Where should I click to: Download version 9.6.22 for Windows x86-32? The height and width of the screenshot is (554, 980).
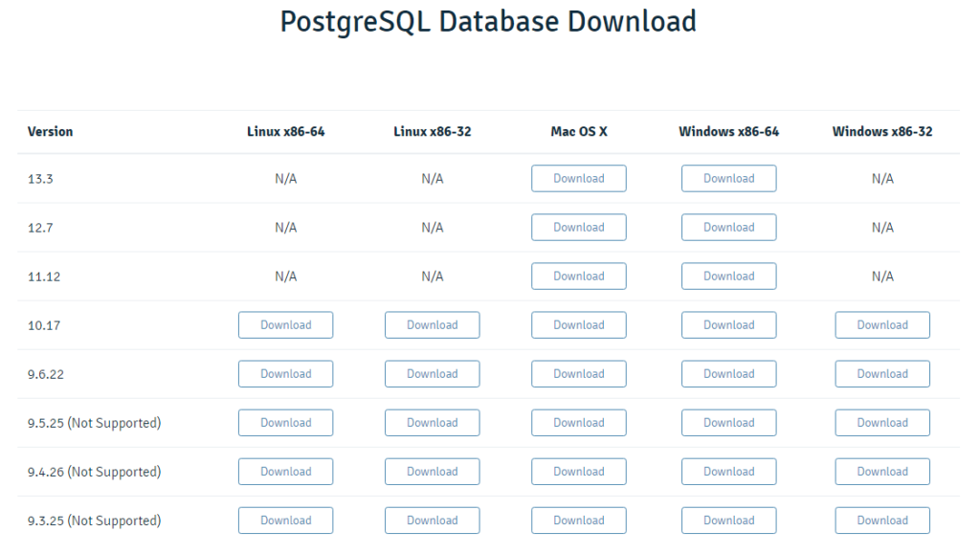[882, 374]
